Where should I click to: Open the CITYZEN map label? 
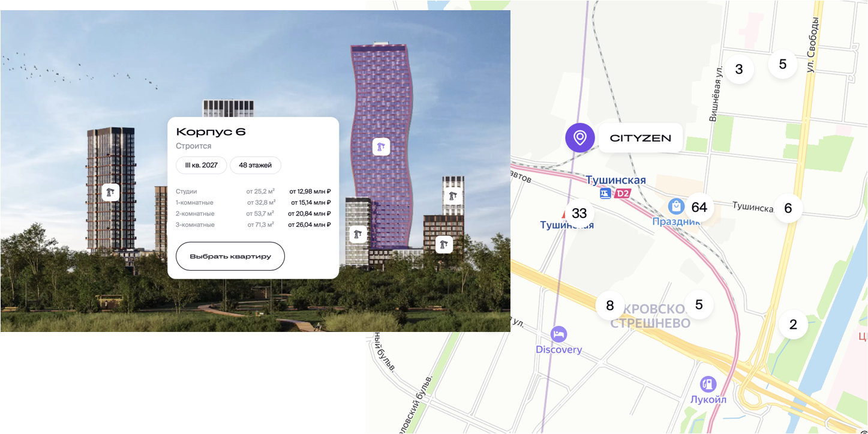pos(641,138)
